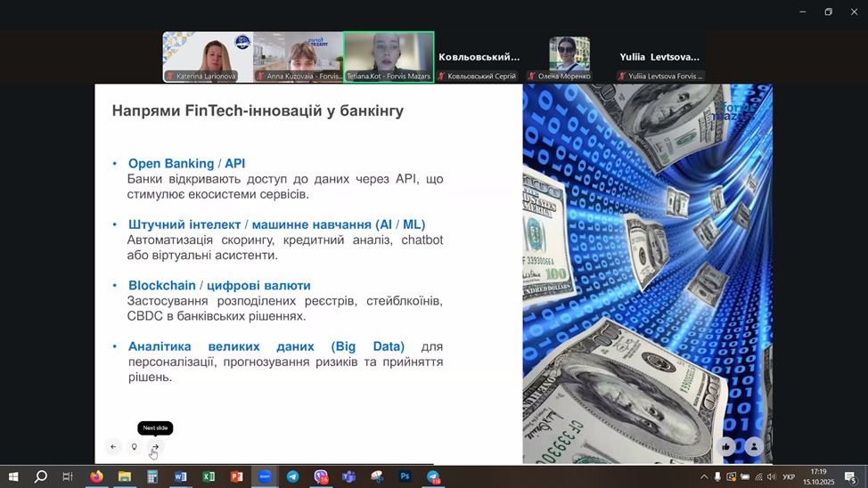
Task: Select Yuliia Levtsova's participant tile
Action: [659, 59]
